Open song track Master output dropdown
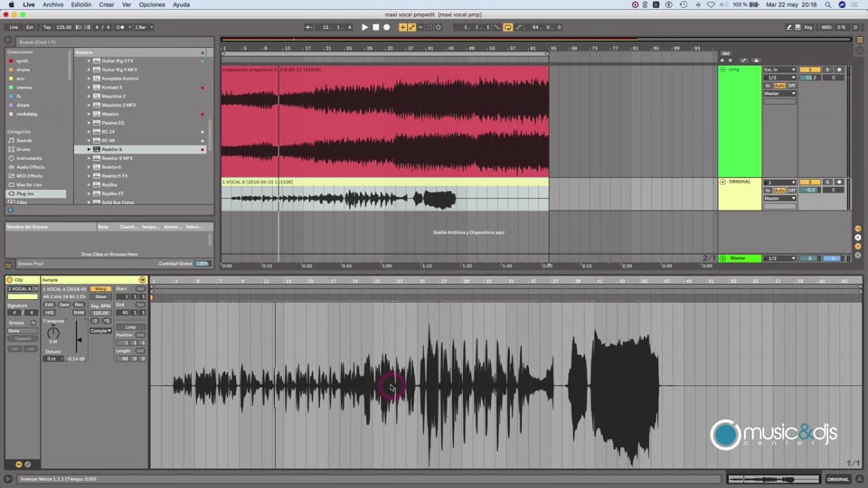Viewport: 868px width, 488px height. pos(779,93)
